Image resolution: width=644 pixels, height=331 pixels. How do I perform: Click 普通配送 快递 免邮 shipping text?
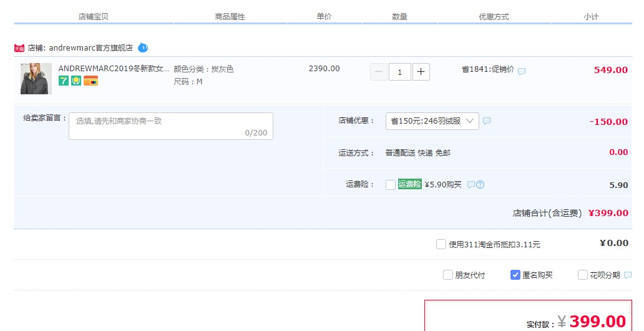(417, 153)
